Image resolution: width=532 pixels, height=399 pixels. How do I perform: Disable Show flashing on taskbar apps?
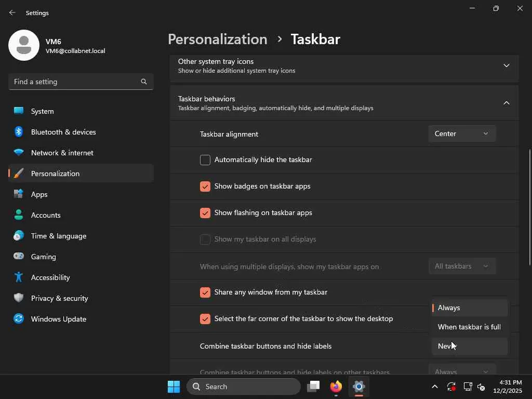pyautogui.click(x=205, y=213)
